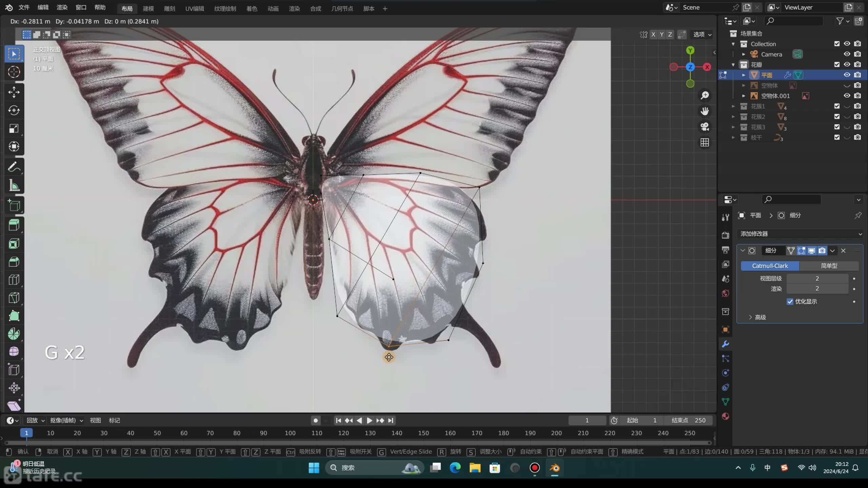Screen dimensions: 868x488
Task: Toggle Collection exclude checkbox
Action: 836,44
